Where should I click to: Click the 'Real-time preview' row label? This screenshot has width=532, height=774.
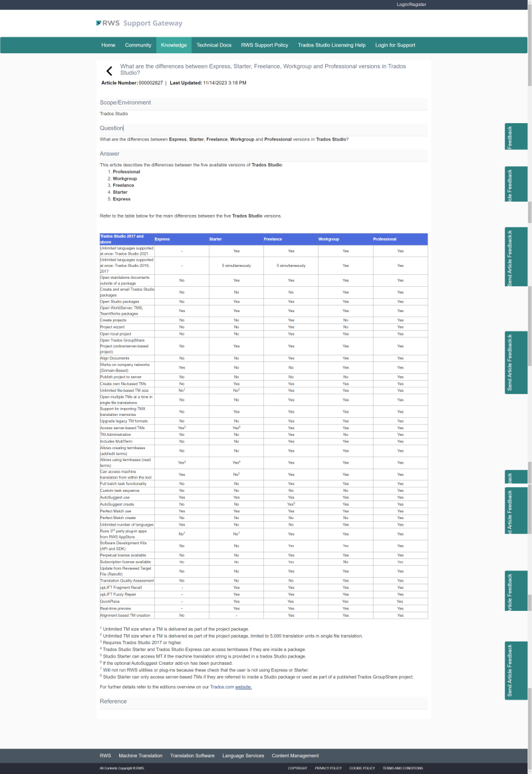[x=115, y=609]
